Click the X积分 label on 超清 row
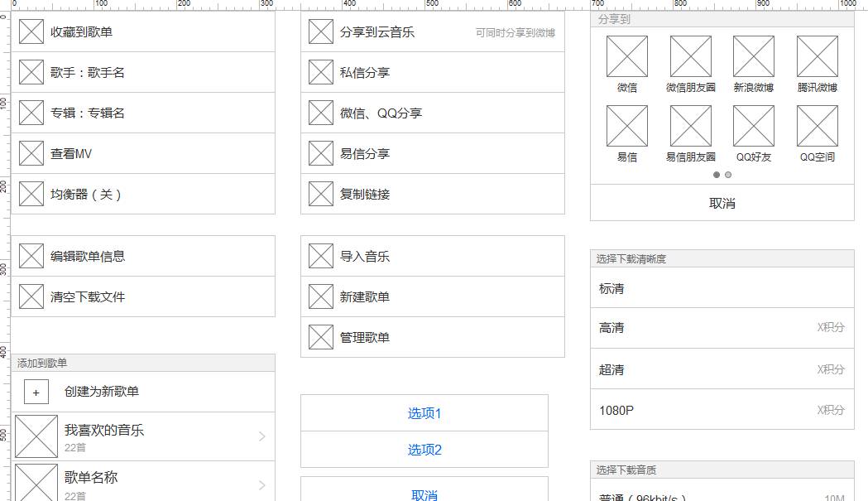 pos(831,369)
